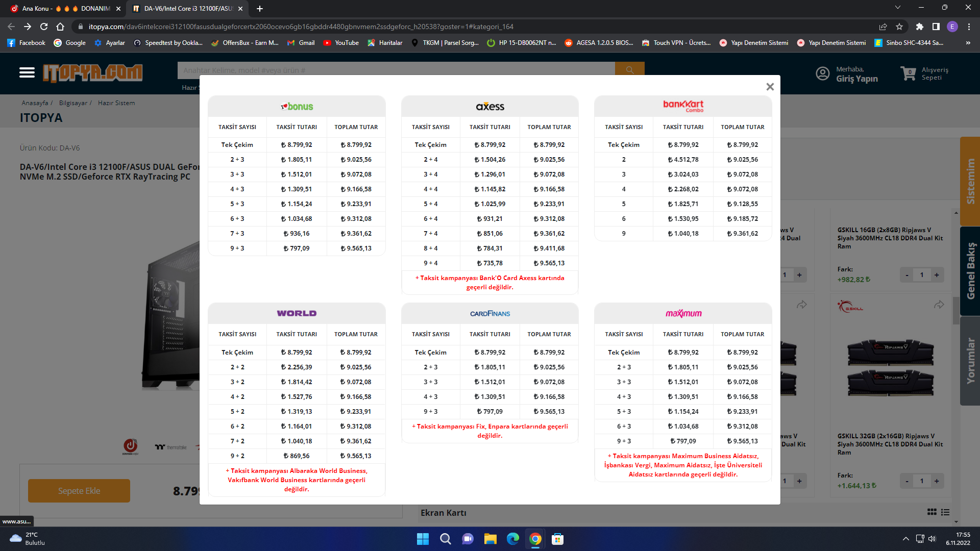
Task: Increase quantity of GSKILL 32GB Ripjaws
Action: click(x=937, y=481)
